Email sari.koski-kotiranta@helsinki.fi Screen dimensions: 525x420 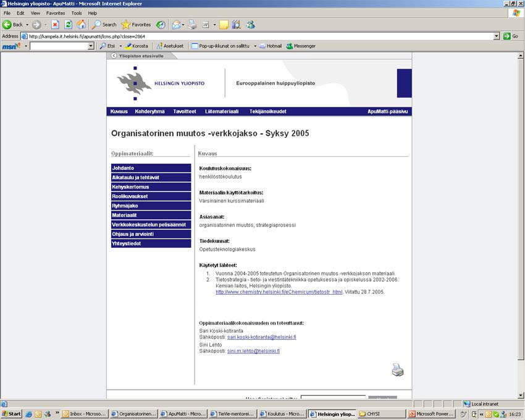point(261,337)
